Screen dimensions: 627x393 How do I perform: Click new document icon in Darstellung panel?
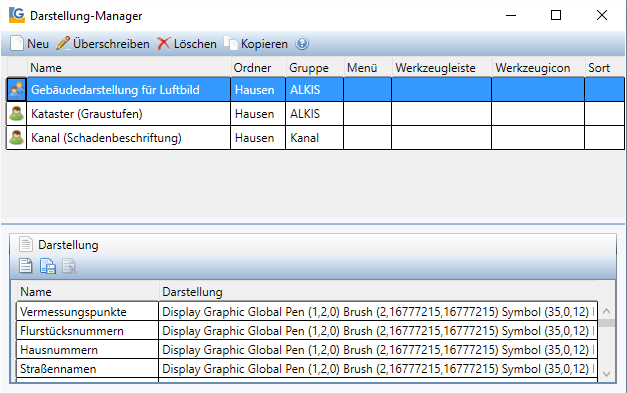[x=26, y=265]
